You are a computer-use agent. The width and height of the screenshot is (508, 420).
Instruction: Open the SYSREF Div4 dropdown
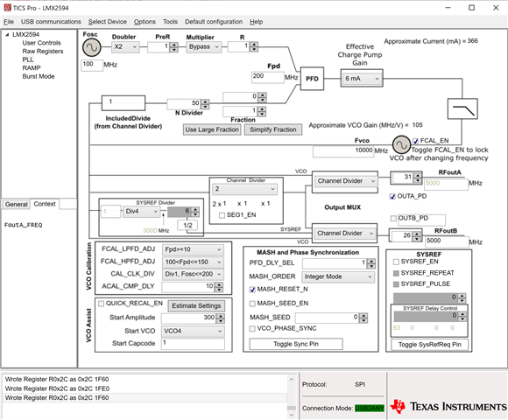[x=141, y=212]
